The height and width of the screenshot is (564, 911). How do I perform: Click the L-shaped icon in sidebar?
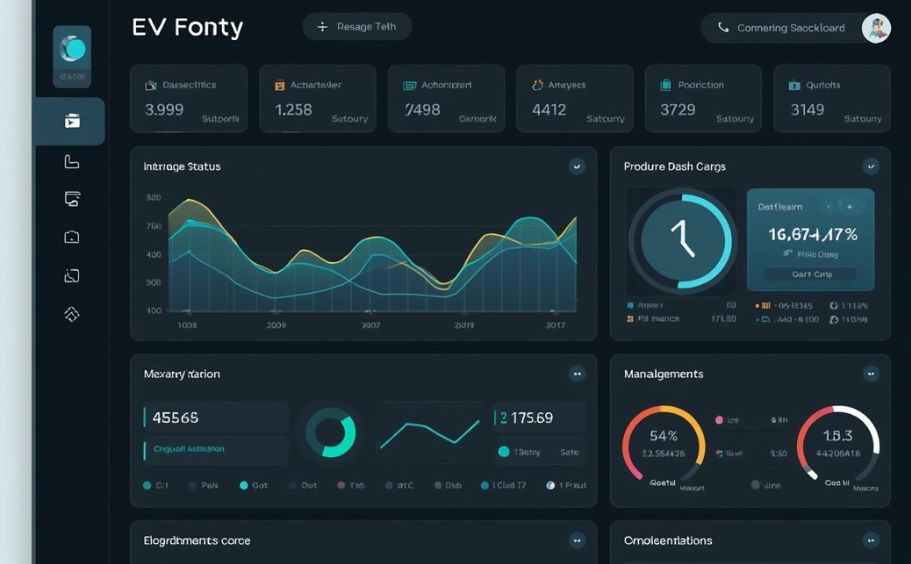pyautogui.click(x=72, y=162)
